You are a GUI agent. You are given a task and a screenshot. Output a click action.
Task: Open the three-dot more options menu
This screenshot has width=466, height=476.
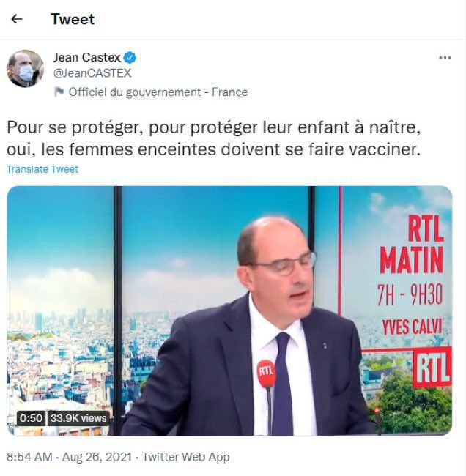445,57
